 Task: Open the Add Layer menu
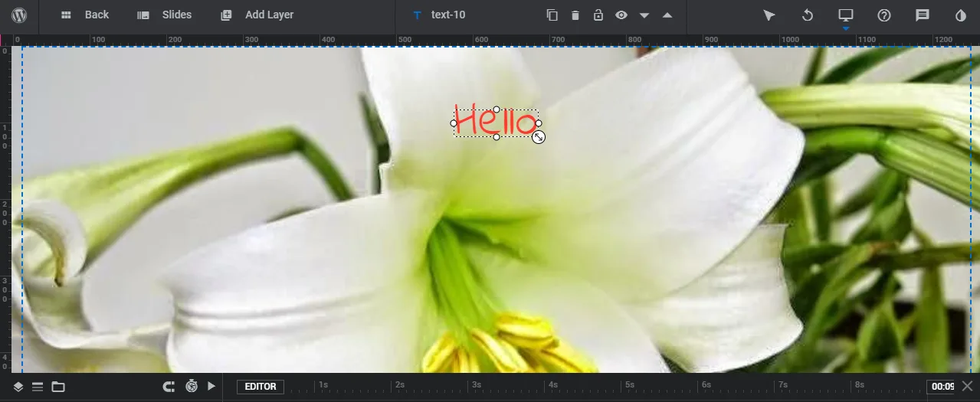coord(257,15)
